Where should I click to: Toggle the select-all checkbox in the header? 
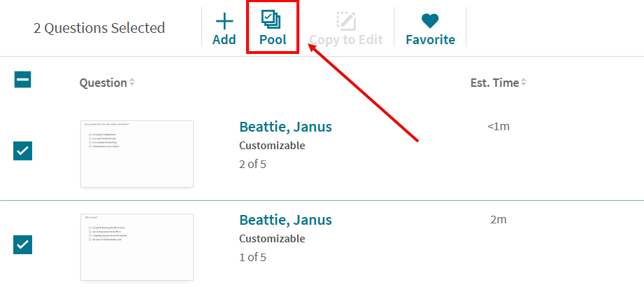tap(22, 80)
